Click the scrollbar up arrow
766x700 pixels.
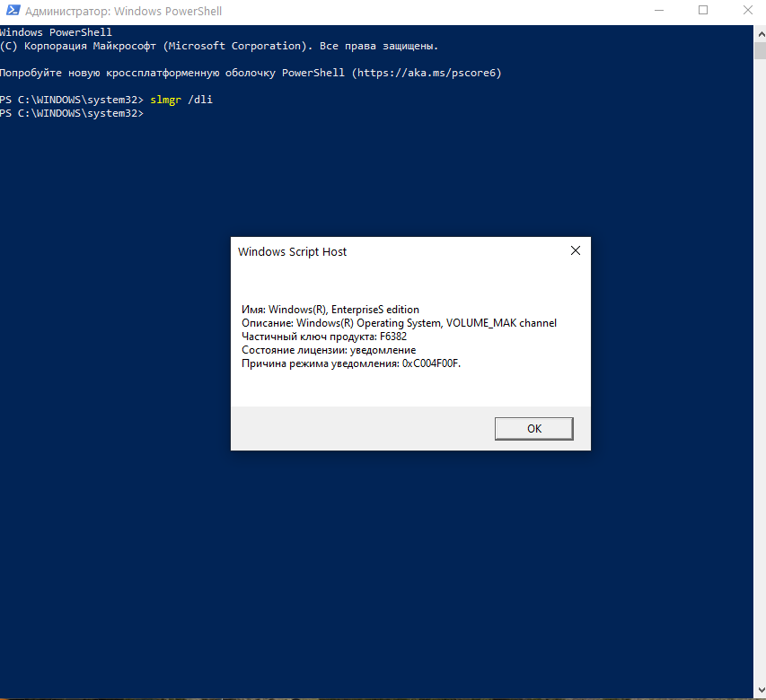click(x=761, y=34)
